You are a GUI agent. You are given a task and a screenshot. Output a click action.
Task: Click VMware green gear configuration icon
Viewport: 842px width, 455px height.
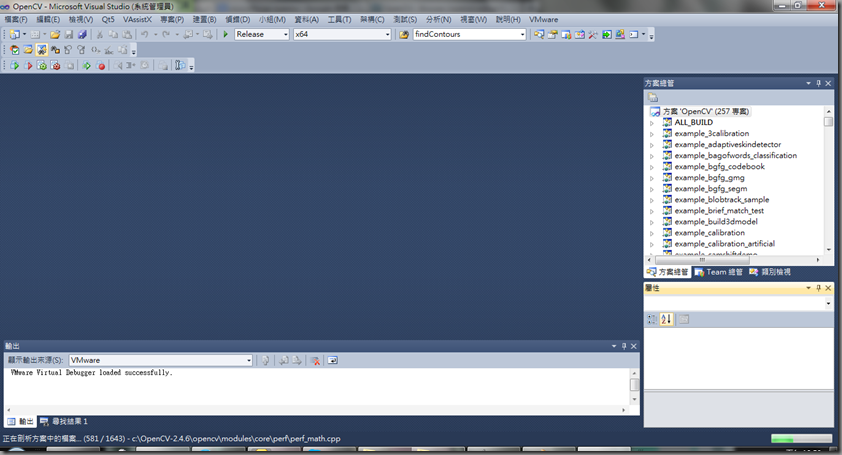pyautogui.click(x=41, y=66)
